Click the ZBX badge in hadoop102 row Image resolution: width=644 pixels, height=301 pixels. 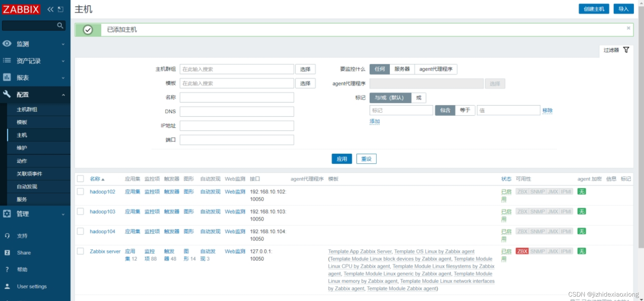pos(522,192)
